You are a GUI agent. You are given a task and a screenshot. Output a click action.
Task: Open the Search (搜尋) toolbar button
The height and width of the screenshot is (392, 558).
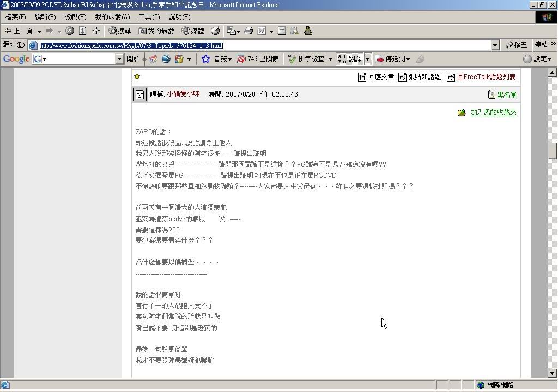119,31
